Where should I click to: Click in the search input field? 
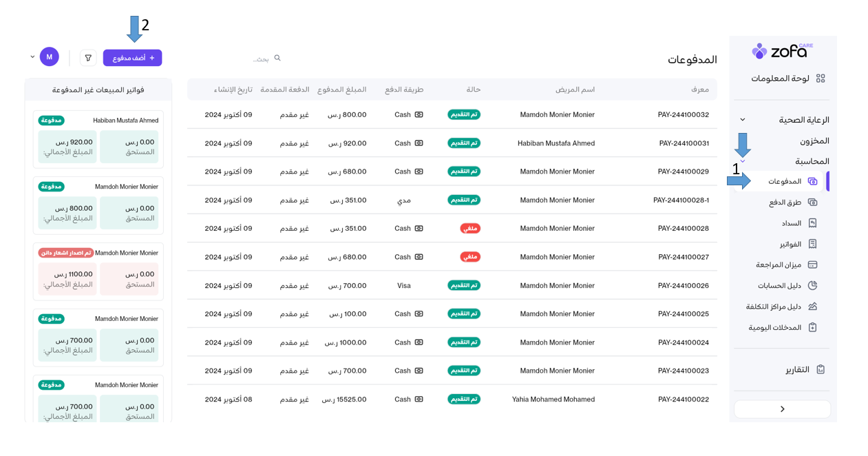tap(248, 59)
